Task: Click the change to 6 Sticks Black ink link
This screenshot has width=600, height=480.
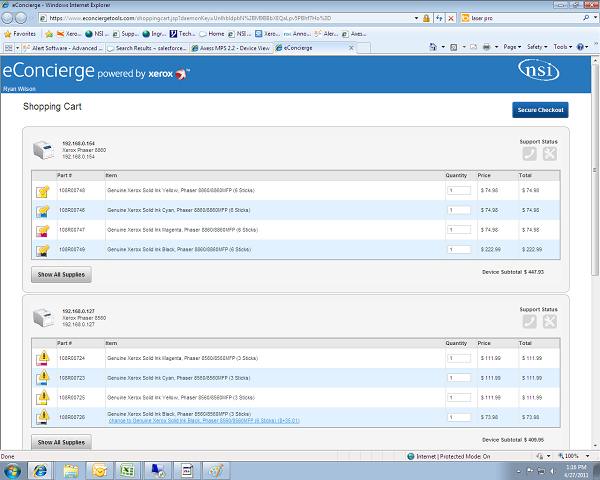Action: pyautogui.click(x=204, y=421)
